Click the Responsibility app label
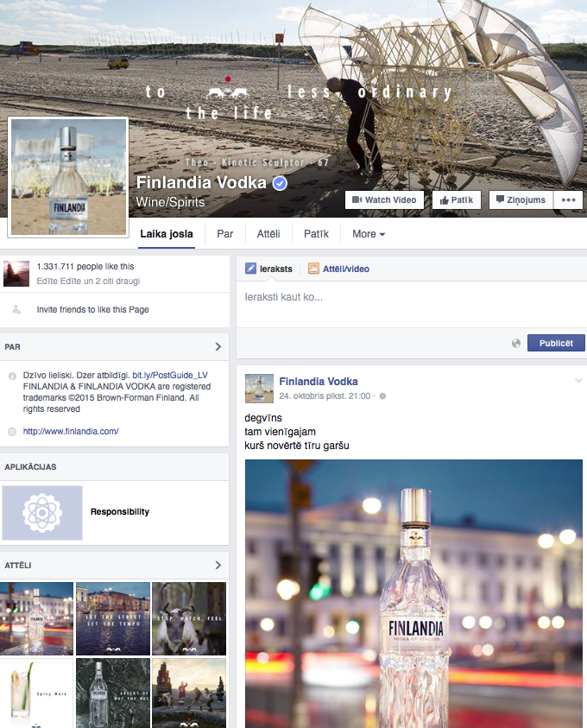The image size is (587, 728). (x=120, y=511)
